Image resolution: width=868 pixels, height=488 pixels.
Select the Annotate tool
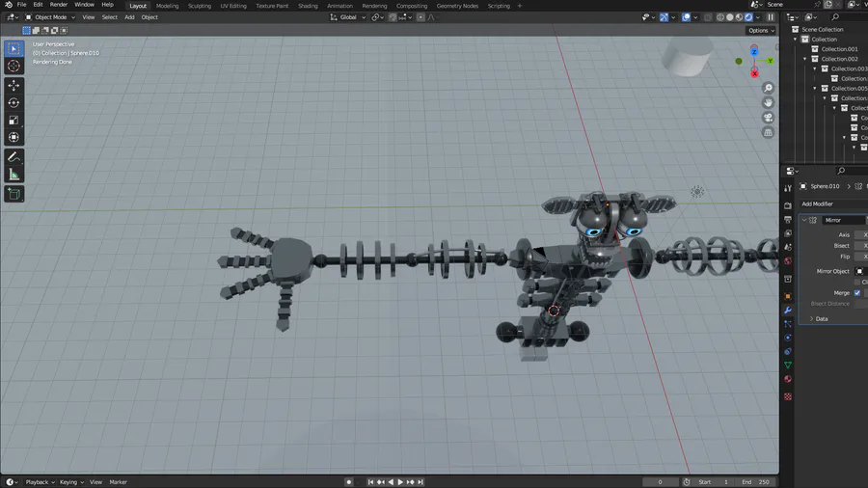coord(14,157)
